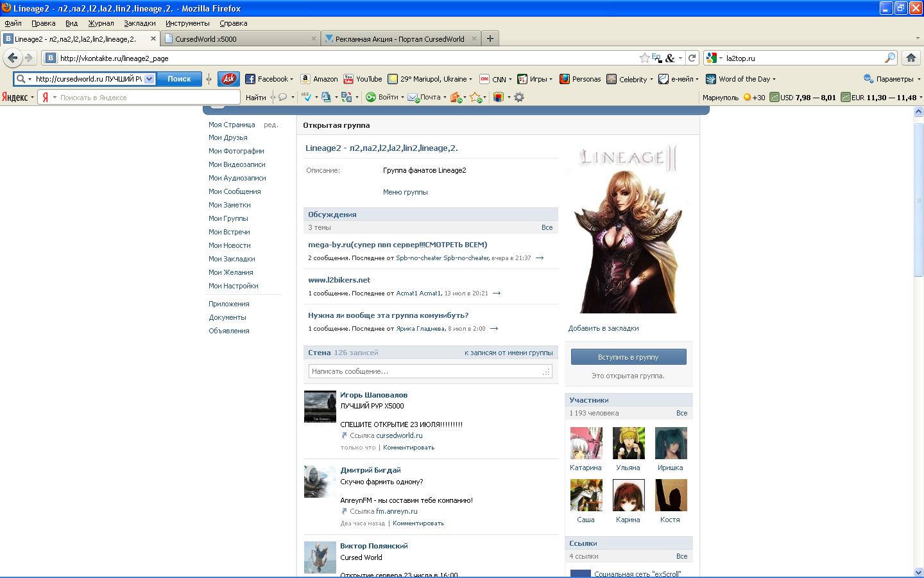Open the Celebrity toolbar button

pyautogui.click(x=629, y=79)
